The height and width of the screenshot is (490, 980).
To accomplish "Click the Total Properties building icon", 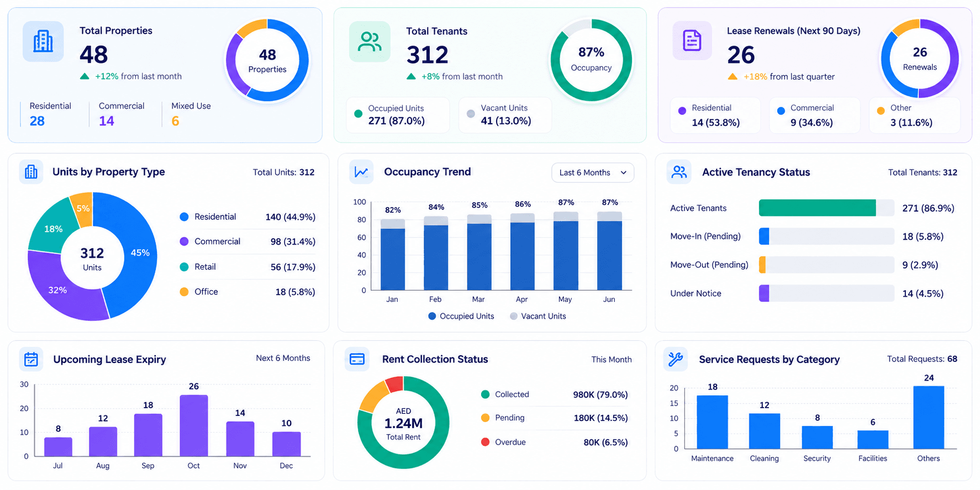I will tap(43, 41).
